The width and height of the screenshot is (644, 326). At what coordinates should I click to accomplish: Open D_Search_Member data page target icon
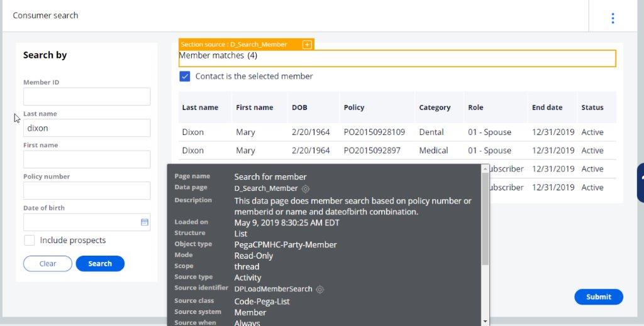[306, 188]
